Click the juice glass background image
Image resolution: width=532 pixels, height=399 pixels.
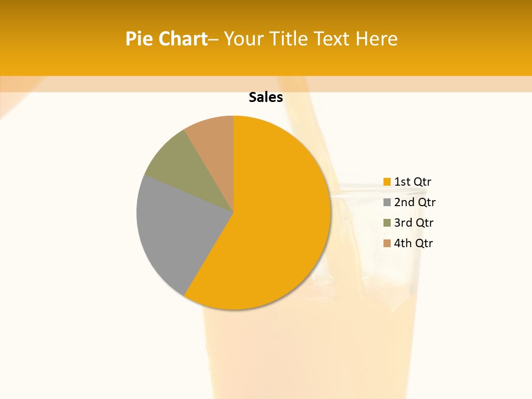tap(310, 355)
